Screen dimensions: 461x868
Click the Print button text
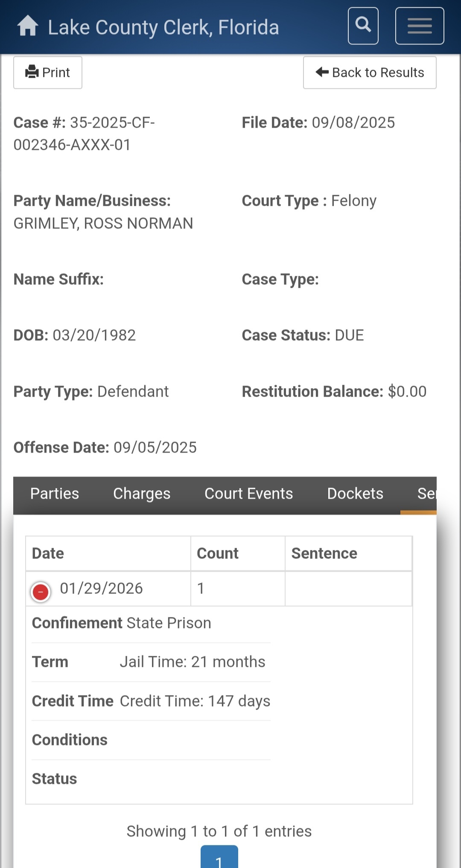56,73
